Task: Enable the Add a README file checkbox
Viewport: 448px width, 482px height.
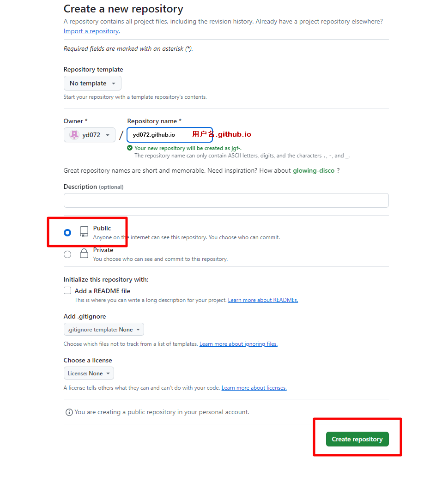Action: tap(67, 291)
